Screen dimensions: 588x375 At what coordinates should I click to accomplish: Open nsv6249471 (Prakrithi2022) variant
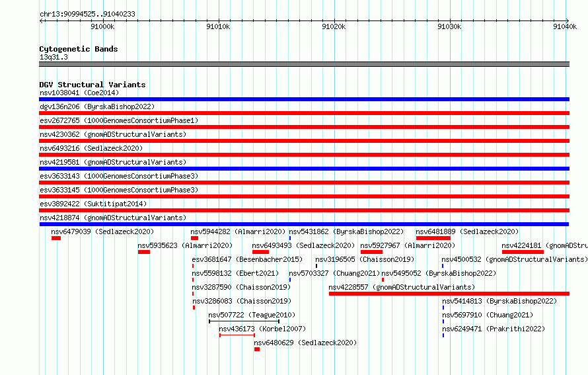click(x=494, y=329)
